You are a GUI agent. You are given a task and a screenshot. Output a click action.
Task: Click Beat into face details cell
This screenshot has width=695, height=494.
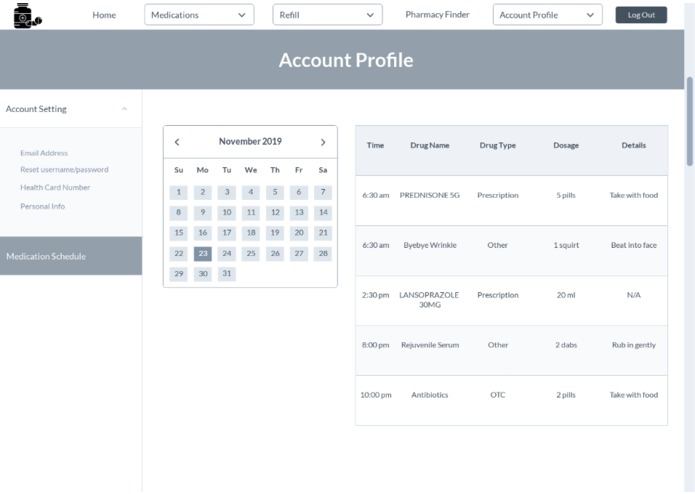tap(634, 245)
